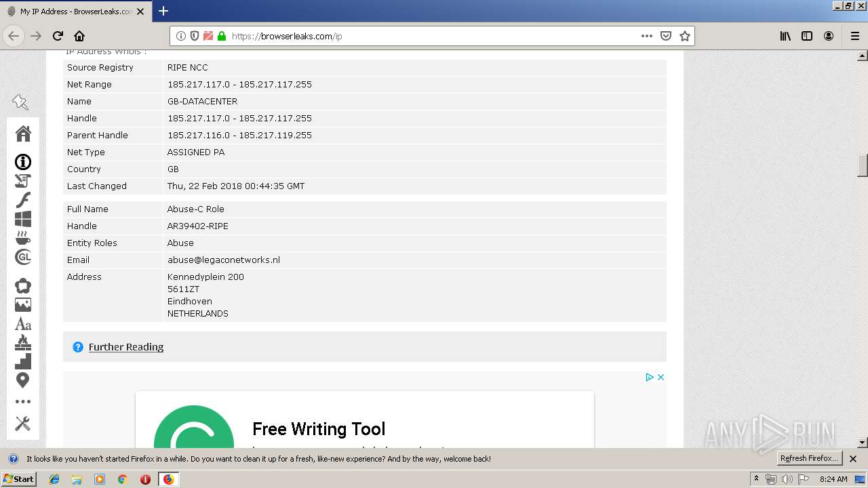
Task: Toggle the Firefox sidebars button
Action: tap(807, 36)
